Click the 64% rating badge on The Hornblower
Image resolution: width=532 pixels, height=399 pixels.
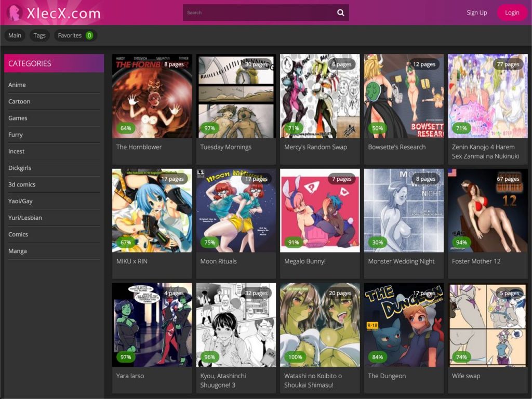[x=126, y=128]
